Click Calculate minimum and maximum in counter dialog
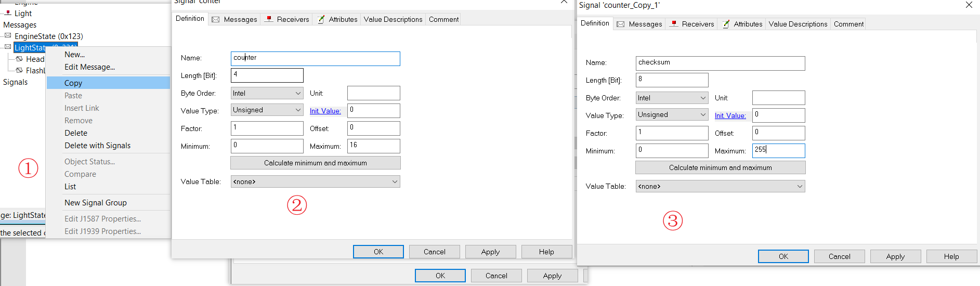The width and height of the screenshot is (980, 286). (316, 163)
